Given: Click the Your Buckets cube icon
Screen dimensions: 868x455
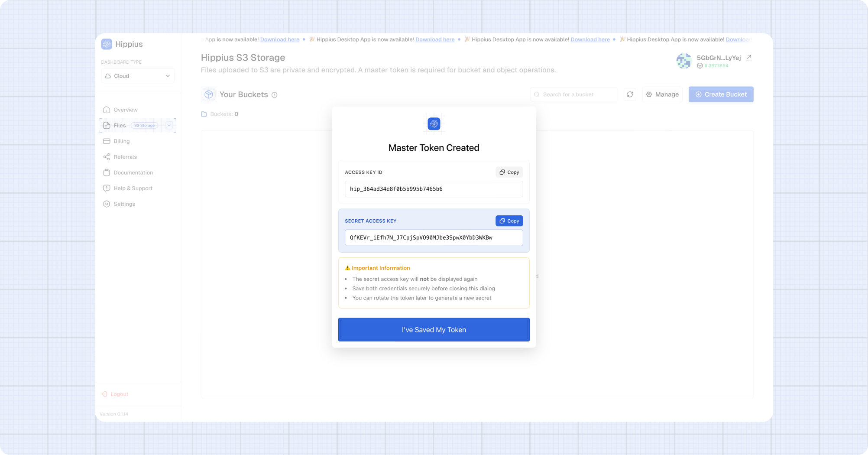Looking at the screenshot, I should tap(209, 94).
